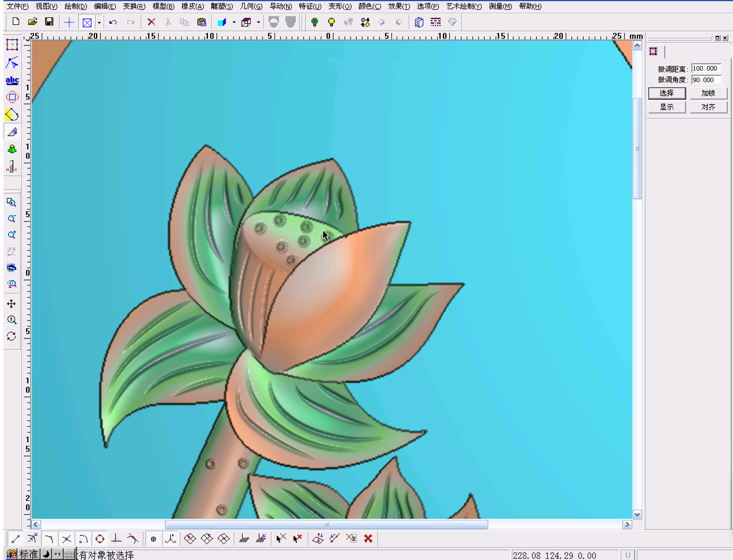The image size is (733, 560).
Task: Click the rotate view icon
Action: (x=12, y=336)
